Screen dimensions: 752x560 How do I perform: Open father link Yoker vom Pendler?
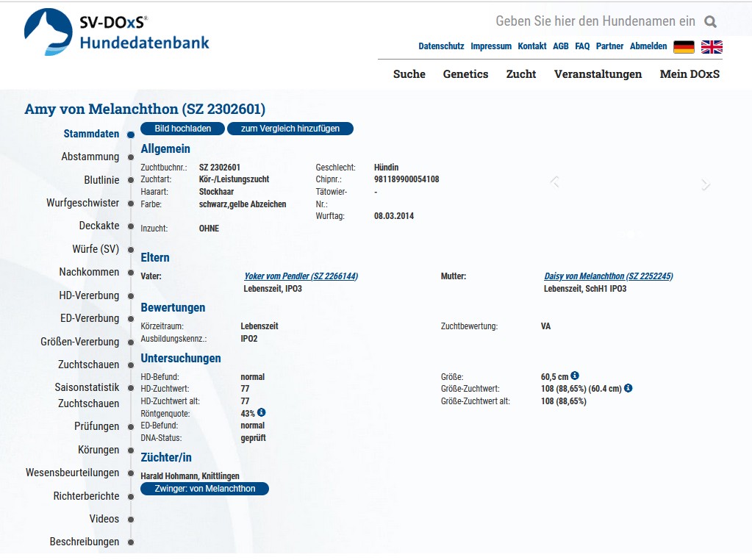point(301,276)
